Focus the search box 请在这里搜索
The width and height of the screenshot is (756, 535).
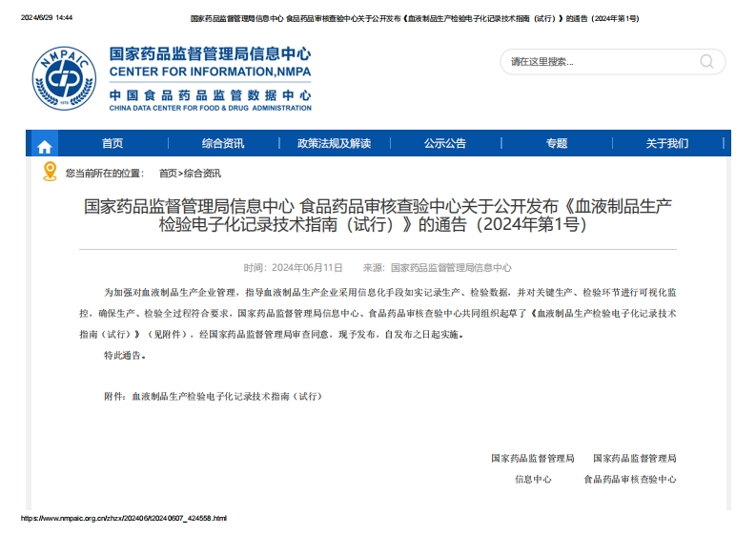601,62
